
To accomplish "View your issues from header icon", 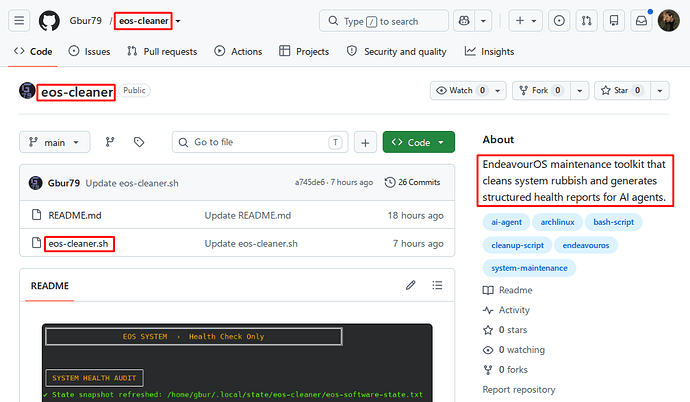I will coord(559,21).
